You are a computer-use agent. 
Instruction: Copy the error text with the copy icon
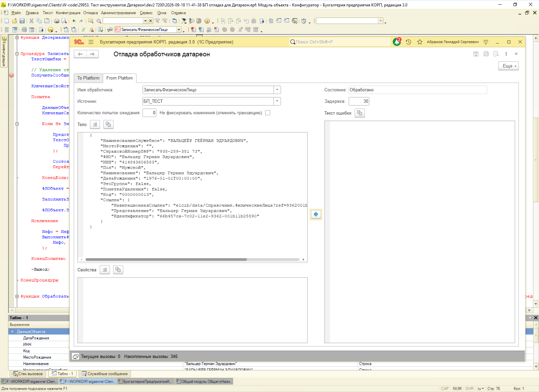[360, 113]
